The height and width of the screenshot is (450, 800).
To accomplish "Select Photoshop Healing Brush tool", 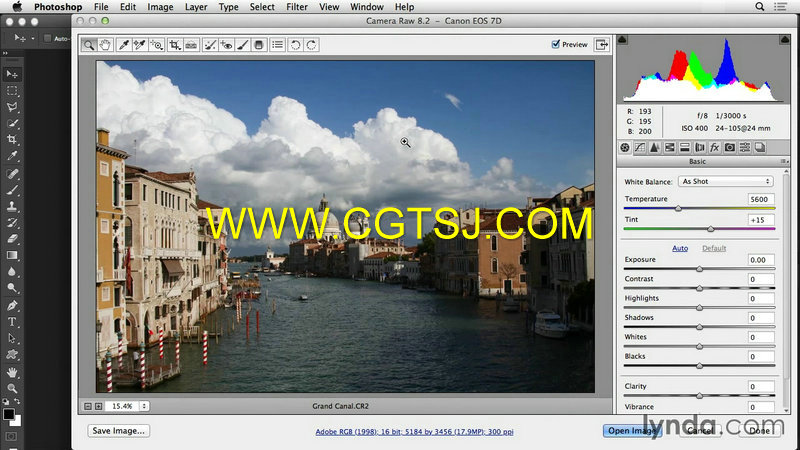I will 12,173.
